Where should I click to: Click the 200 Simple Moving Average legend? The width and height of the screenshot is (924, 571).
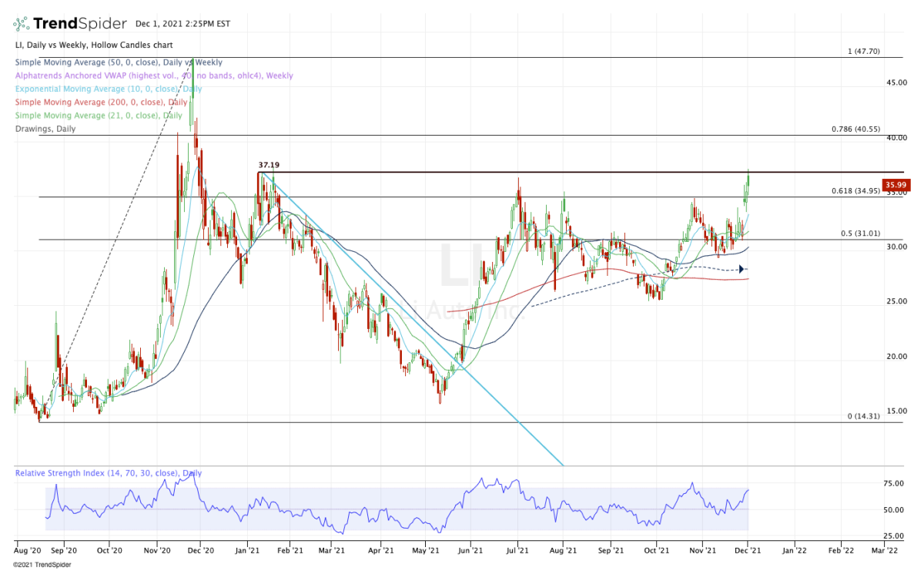coord(101,102)
